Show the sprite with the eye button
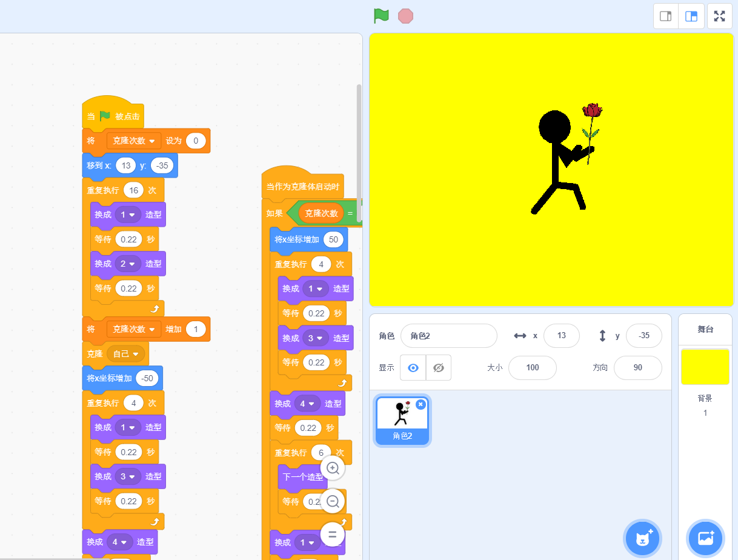This screenshot has height=560, width=738. 413,368
